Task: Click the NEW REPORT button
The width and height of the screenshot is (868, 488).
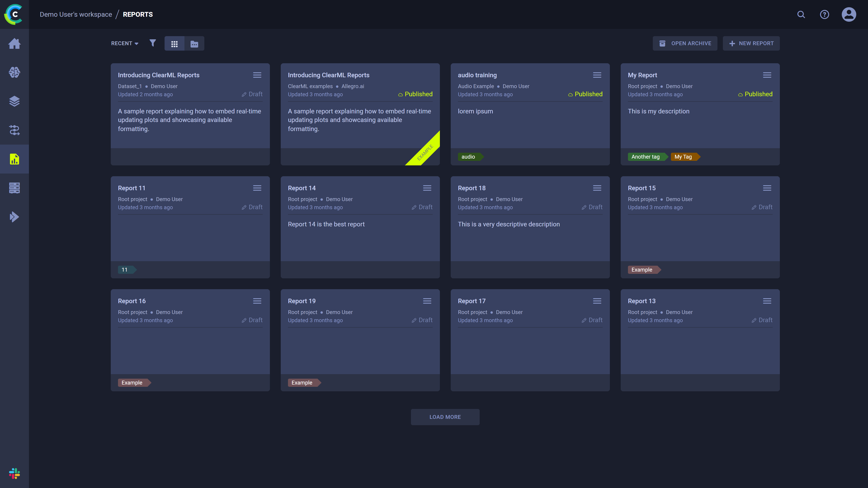Action: pyautogui.click(x=751, y=43)
